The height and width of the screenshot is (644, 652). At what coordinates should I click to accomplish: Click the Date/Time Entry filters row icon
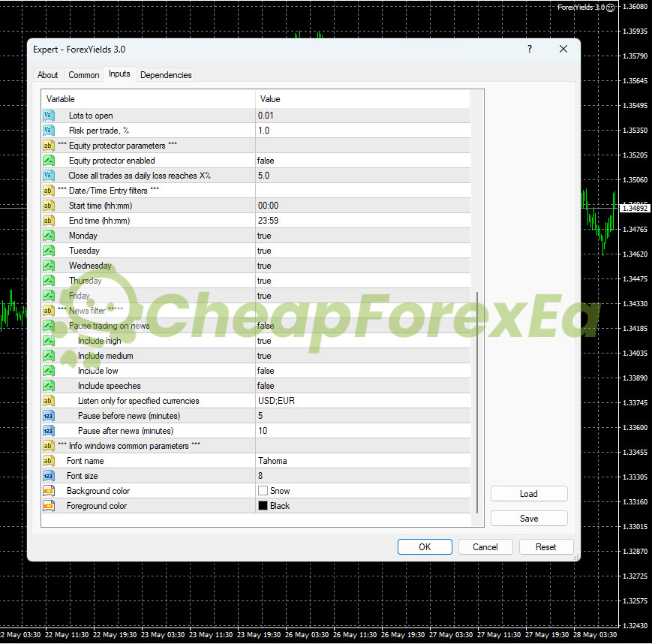coord(49,191)
